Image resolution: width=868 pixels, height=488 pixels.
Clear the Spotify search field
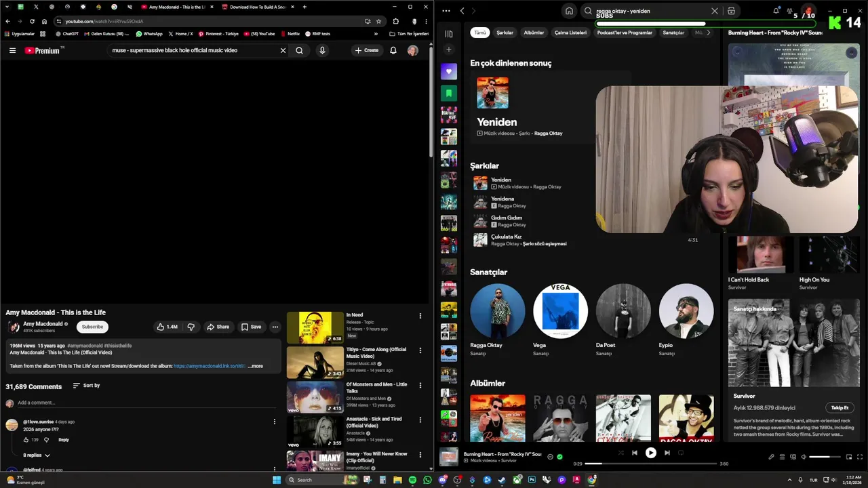click(x=714, y=11)
